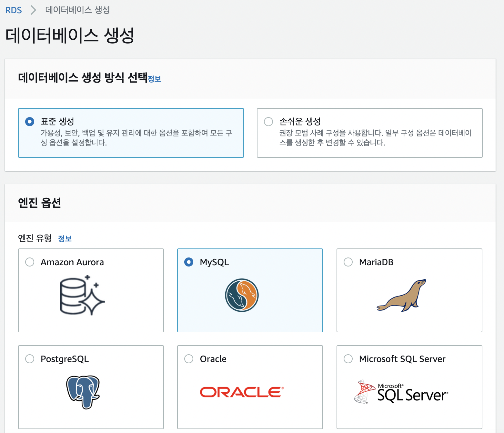
Task: Select the MySQL engine radio button
Action: (189, 262)
